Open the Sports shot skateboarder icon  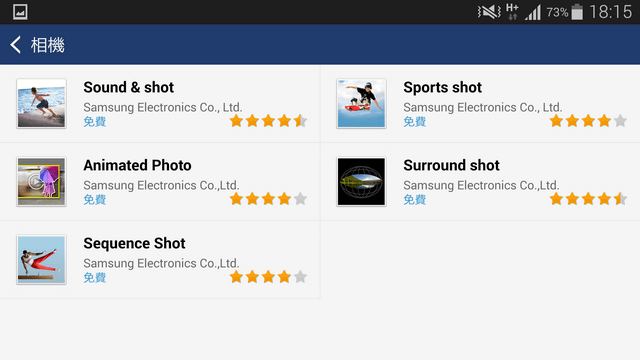361,104
